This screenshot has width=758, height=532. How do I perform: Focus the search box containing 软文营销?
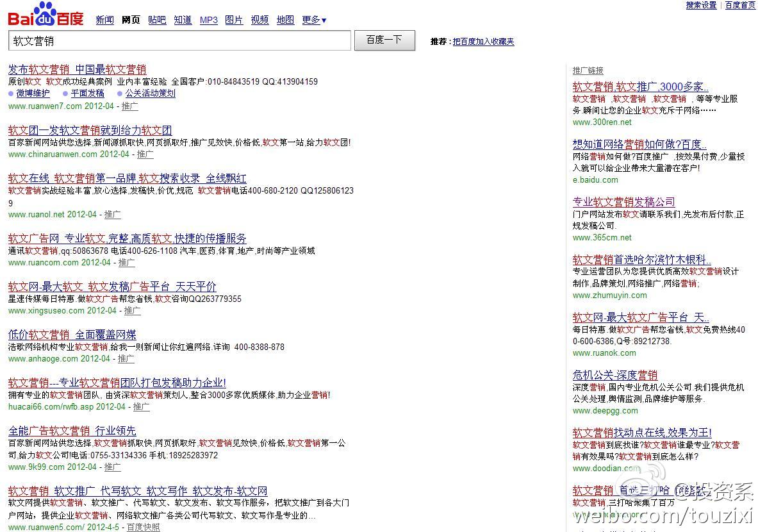(179, 40)
